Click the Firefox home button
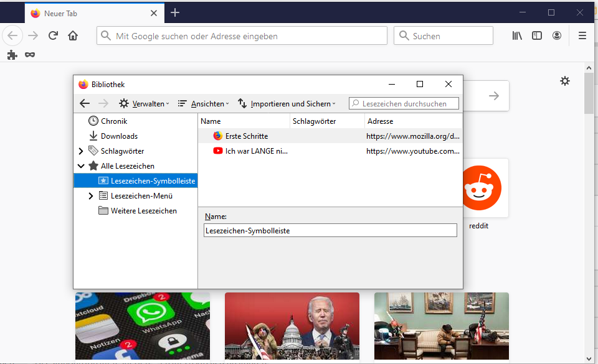This screenshot has width=598, height=364. coord(73,36)
